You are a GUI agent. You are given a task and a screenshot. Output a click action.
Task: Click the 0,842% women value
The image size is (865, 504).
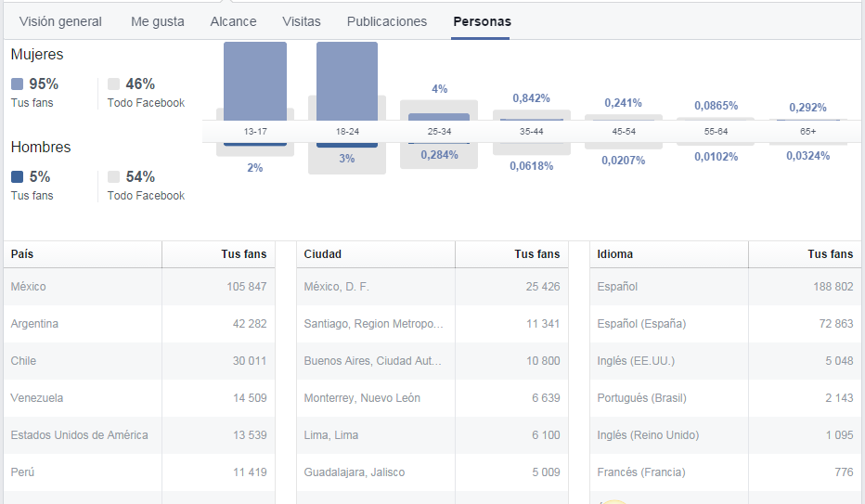coord(531,98)
